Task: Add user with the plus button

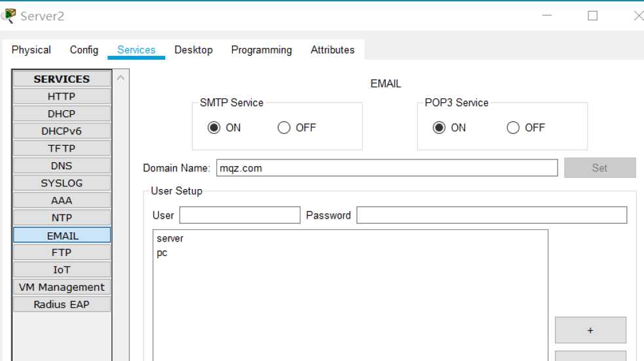Action: tap(590, 330)
